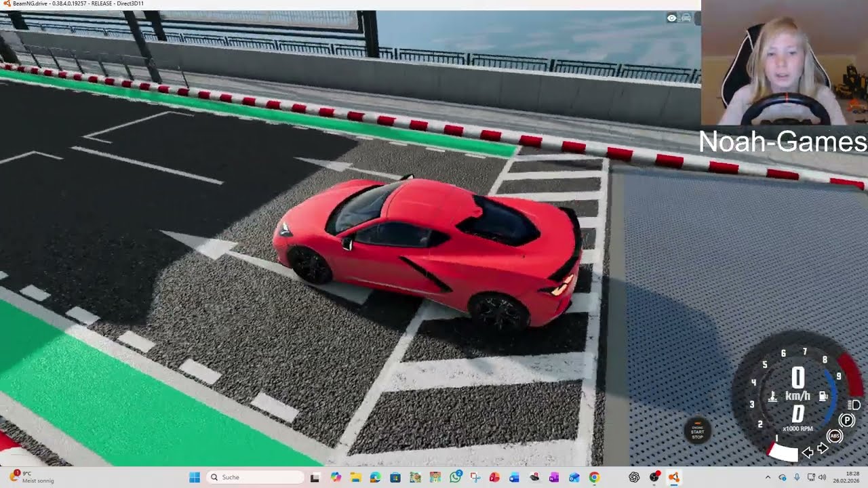The image size is (868, 488).
Task: Open ChatGPT from the taskbar
Action: click(x=634, y=477)
